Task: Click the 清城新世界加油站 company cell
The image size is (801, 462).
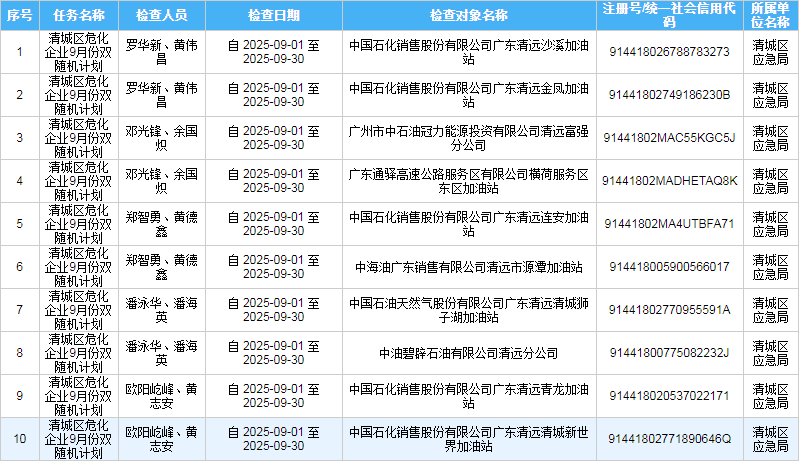Action: click(x=468, y=439)
